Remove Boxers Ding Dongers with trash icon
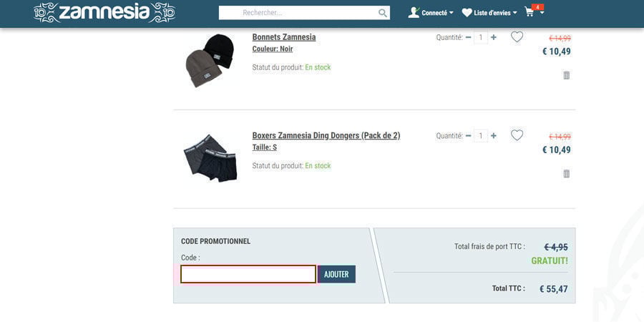 [x=567, y=174]
